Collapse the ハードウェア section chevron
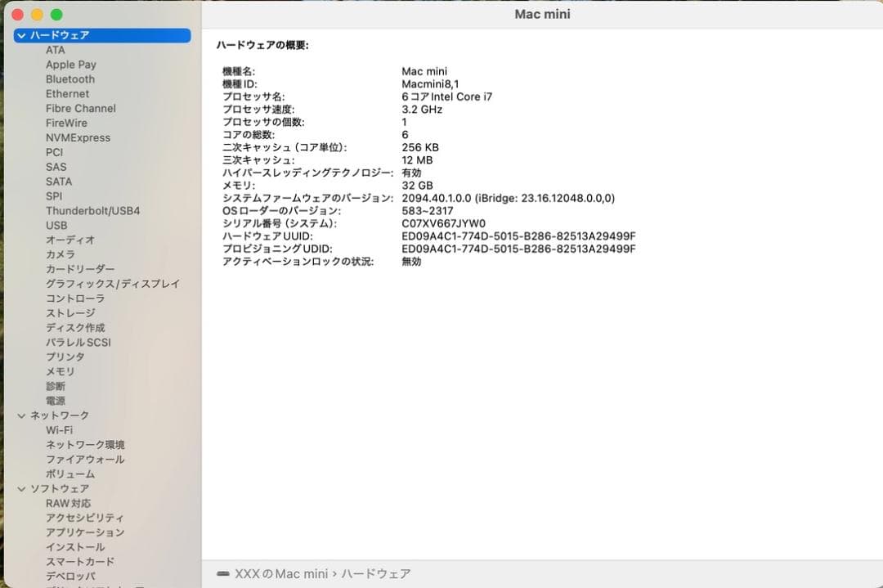This screenshot has width=883, height=588. [x=21, y=35]
